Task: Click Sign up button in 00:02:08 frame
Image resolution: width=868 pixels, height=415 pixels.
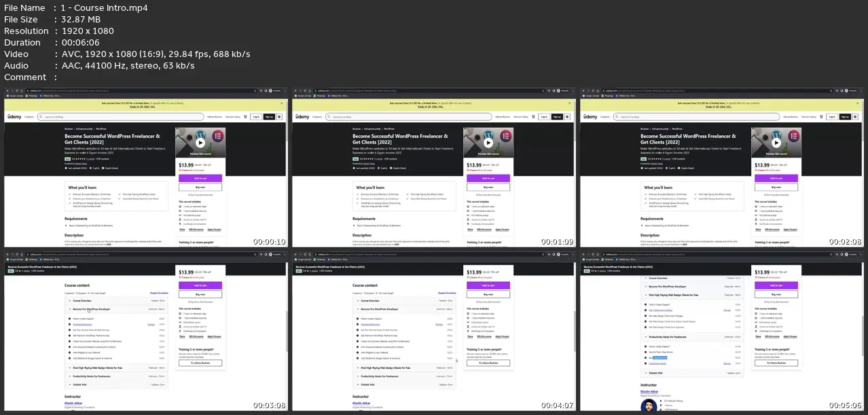Action: point(845,117)
